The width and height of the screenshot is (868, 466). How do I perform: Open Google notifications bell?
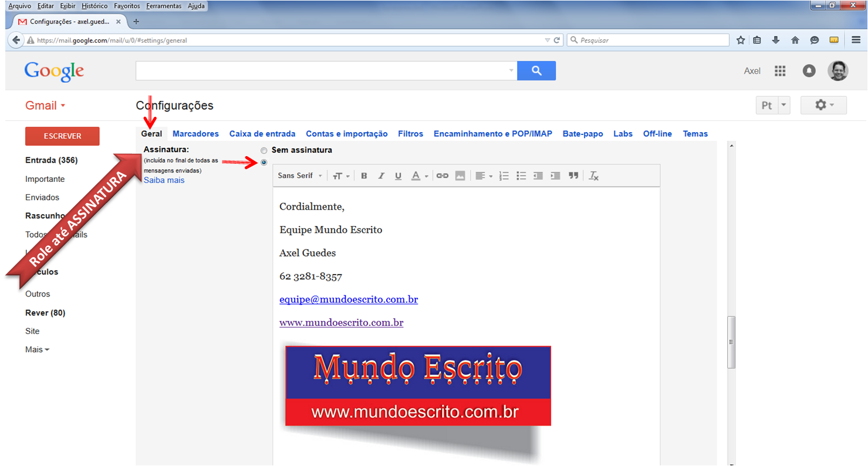pyautogui.click(x=809, y=71)
